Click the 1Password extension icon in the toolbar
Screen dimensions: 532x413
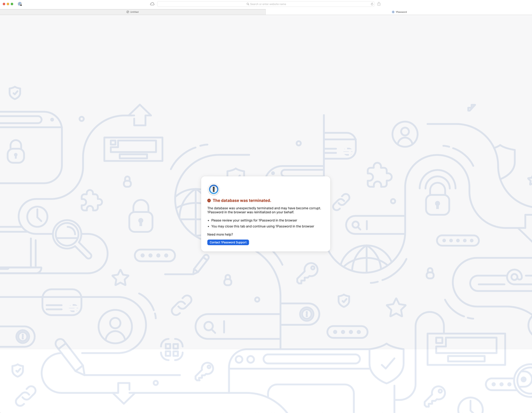(x=20, y=4)
